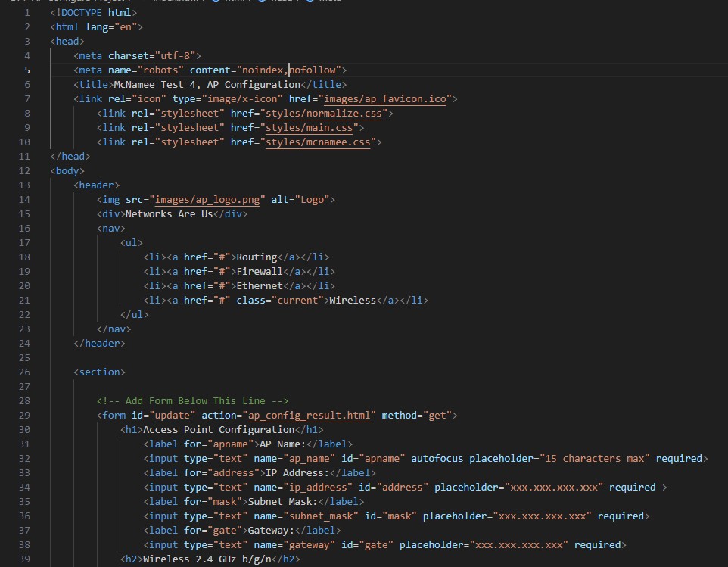
Task: Click the 'autofocus' attribute on line 32
Action: click(x=437, y=458)
